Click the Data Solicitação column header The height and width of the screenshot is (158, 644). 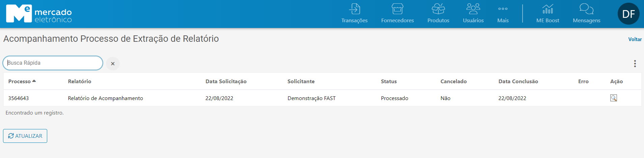tap(226, 82)
